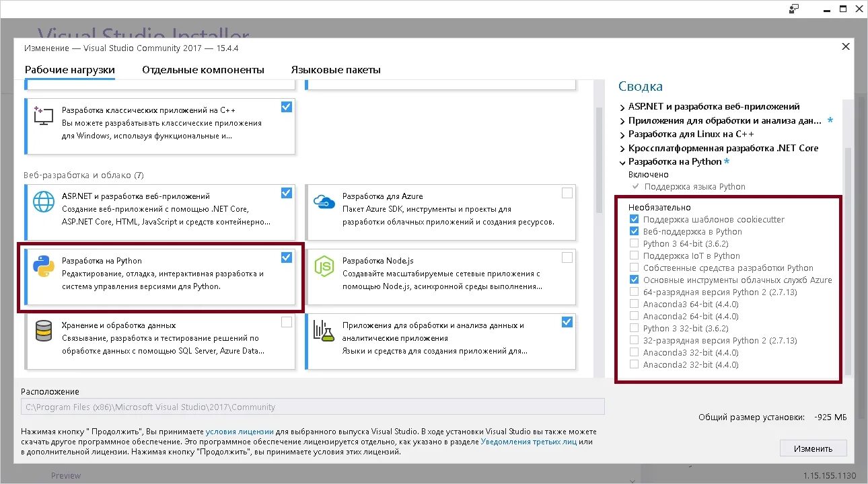Check the data storage and processing workload
Screen dimensions: 868x484
287,322
